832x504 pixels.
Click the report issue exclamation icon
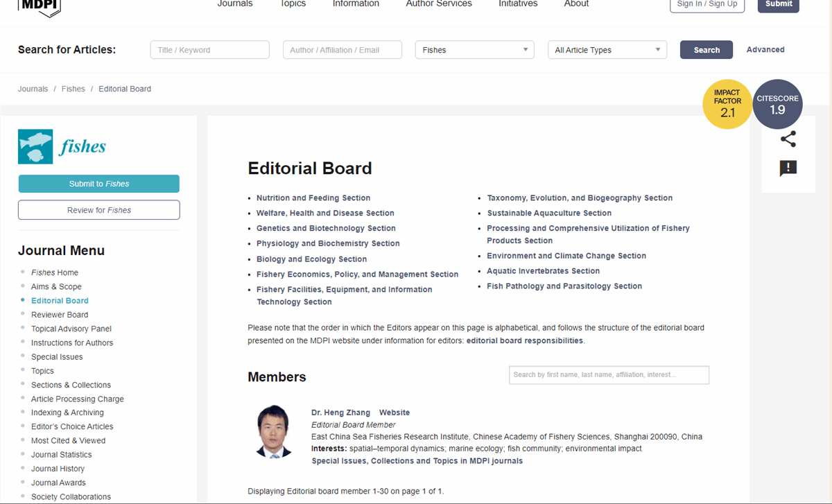coord(788,168)
